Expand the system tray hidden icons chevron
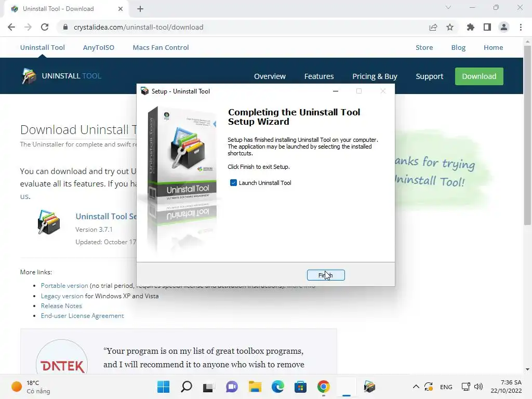Image resolution: width=532 pixels, height=399 pixels. (x=416, y=387)
